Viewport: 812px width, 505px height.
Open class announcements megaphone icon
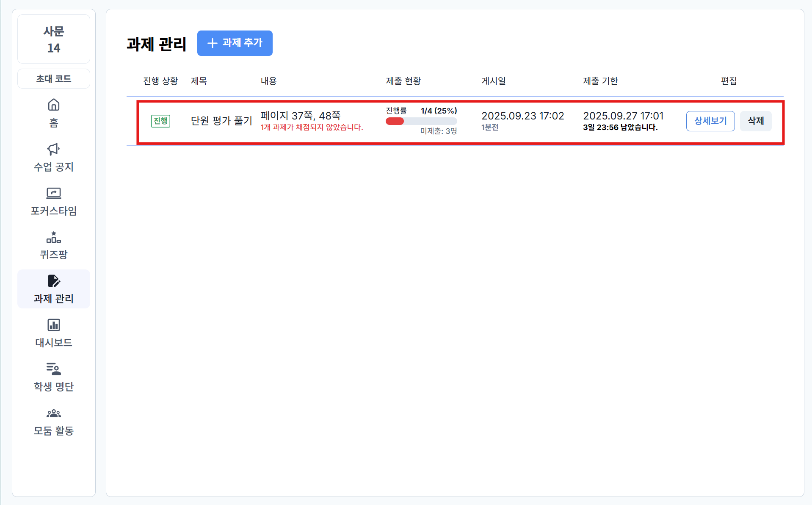coord(54,149)
